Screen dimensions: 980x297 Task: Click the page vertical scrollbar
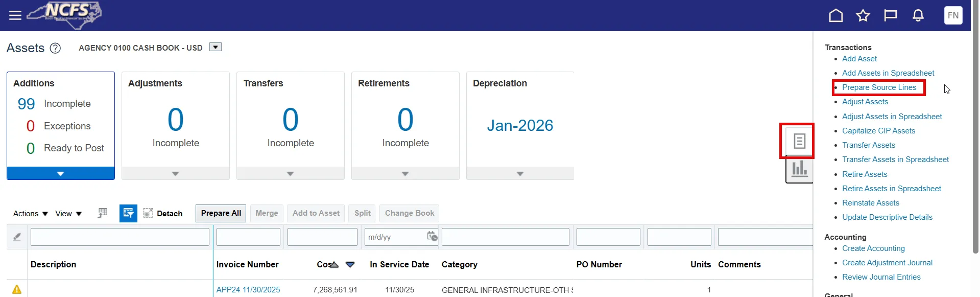coord(975,128)
